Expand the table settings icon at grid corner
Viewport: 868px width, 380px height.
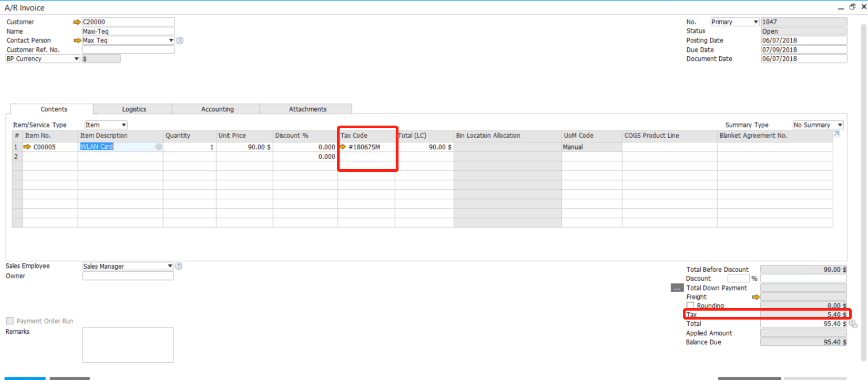click(x=836, y=134)
